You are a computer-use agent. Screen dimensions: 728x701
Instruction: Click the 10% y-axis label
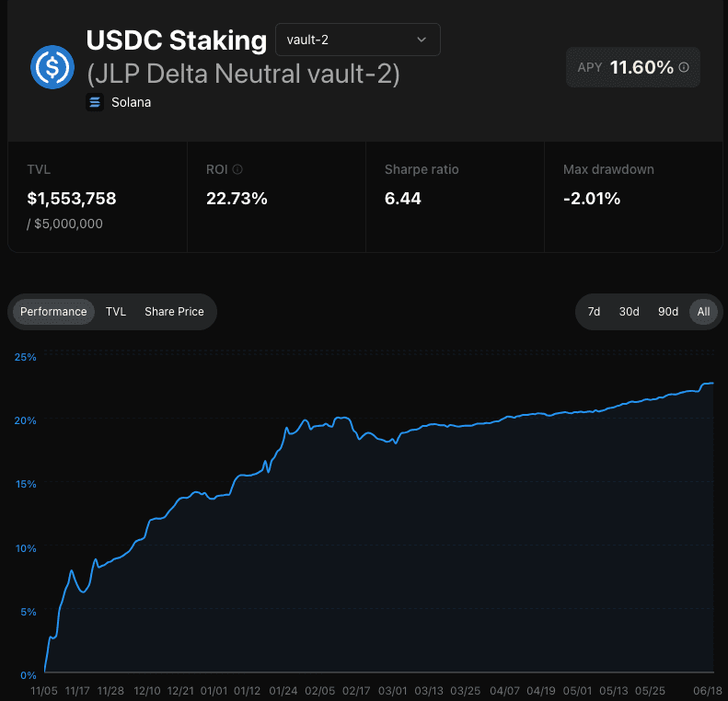click(x=26, y=548)
